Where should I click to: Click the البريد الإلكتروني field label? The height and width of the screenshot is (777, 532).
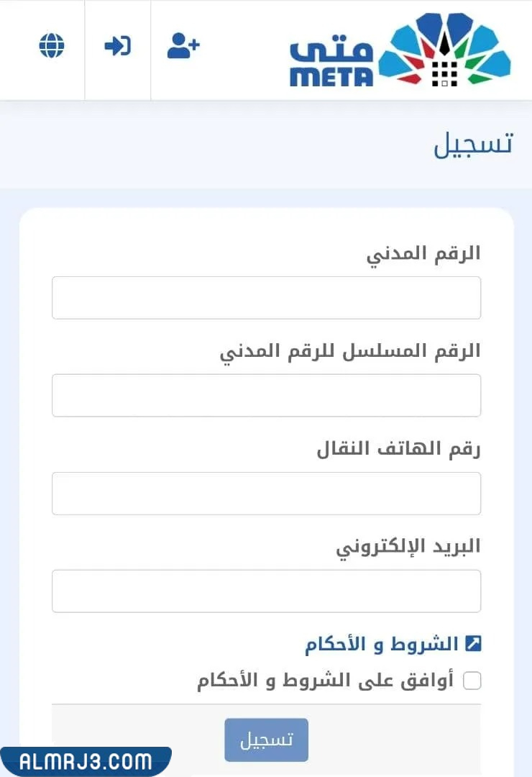point(412,547)
